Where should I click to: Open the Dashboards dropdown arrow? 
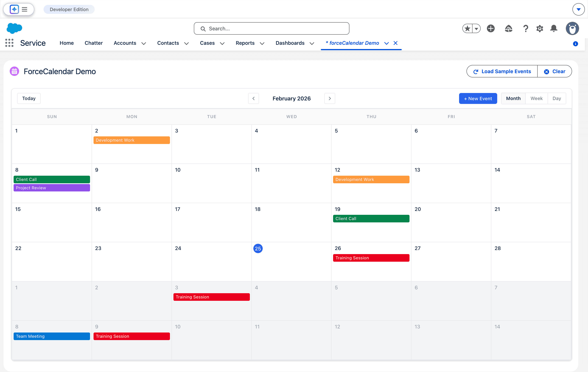coord(311,43)
